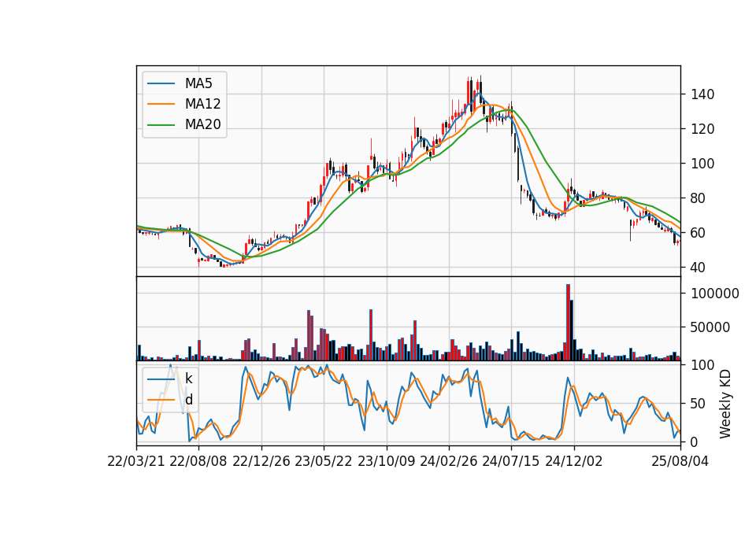This screenshot has width=756, height=543.
Task: Click the 22/12/26 date tick label
Action: coord(261,461)
